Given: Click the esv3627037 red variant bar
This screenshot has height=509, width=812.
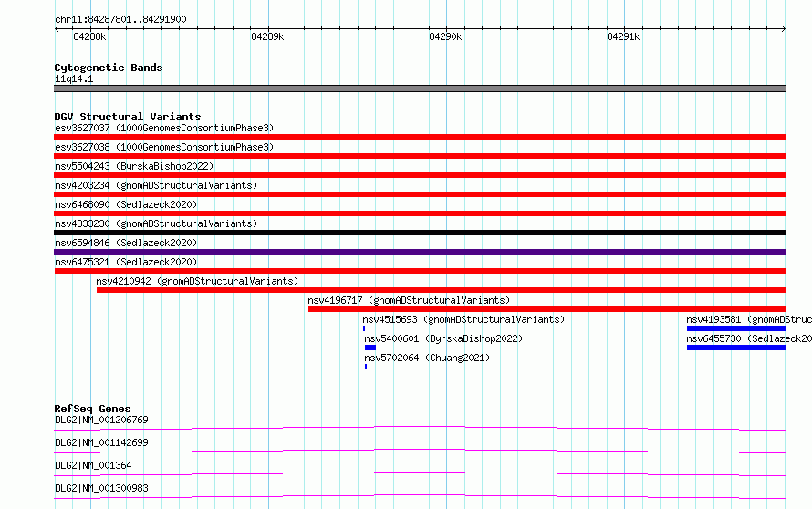Looking at the screenshot, I should [420, 137].
